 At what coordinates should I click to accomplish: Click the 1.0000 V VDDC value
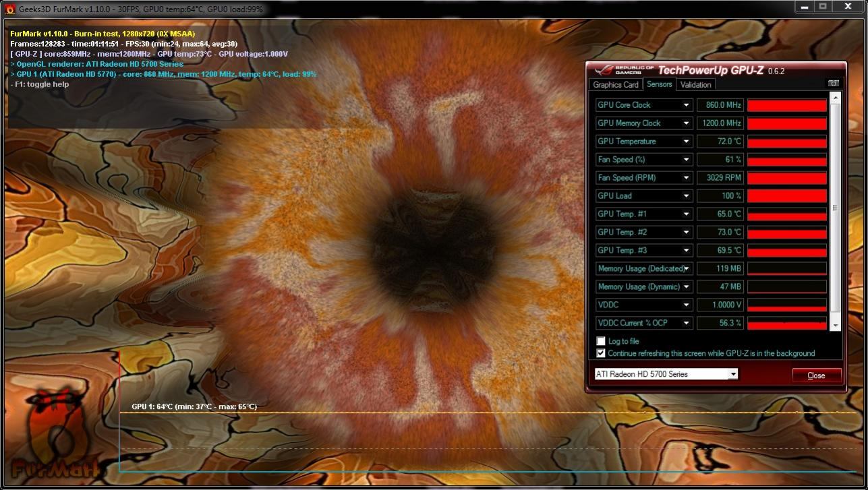720,305
